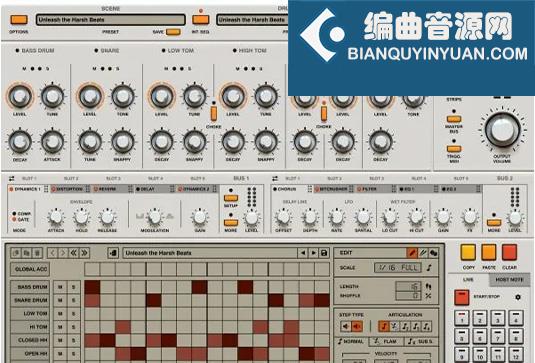The image size is (535, 363).
Task: Toggle the Bus 1 More button
Action: (231, 223)
